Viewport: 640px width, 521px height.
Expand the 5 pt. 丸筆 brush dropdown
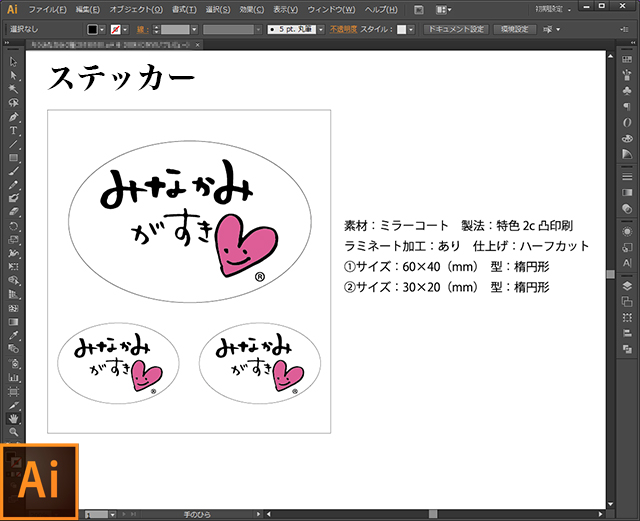click(x=321, y=29)
